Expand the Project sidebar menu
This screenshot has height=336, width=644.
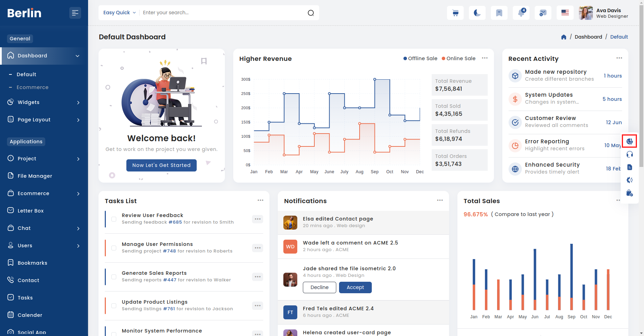click(x=44, y=159)
